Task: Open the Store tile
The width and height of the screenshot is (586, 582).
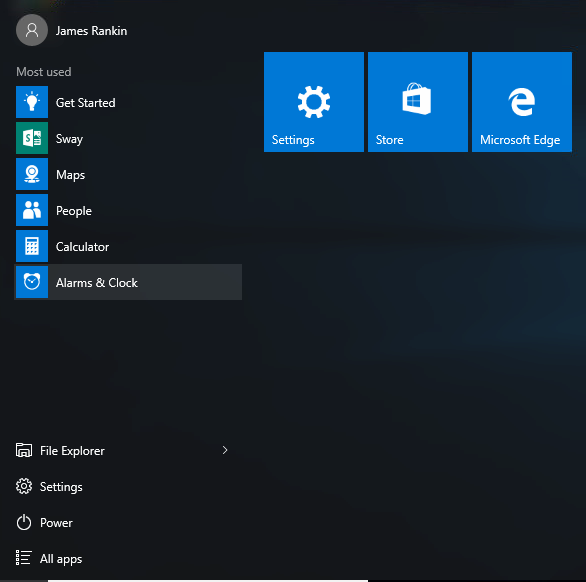Action: [x=417, y=102]
